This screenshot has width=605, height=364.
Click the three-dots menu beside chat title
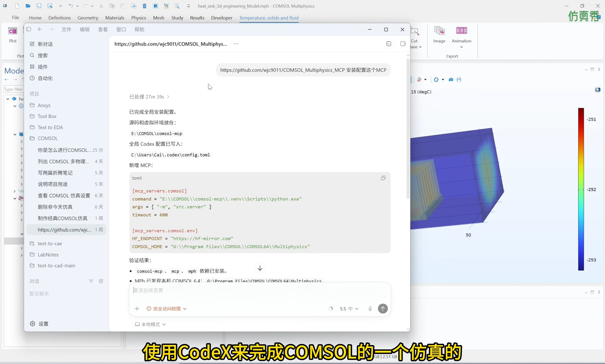(x=236, y=44)
